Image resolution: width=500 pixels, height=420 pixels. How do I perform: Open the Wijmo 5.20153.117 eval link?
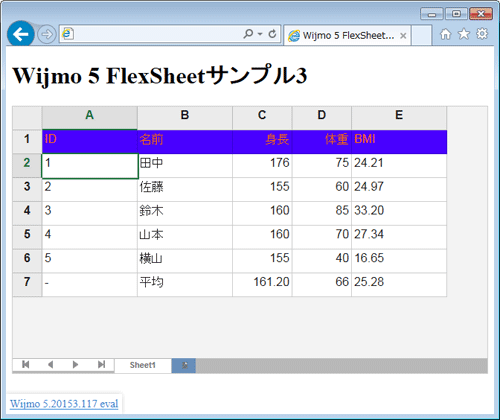[64, 404]
